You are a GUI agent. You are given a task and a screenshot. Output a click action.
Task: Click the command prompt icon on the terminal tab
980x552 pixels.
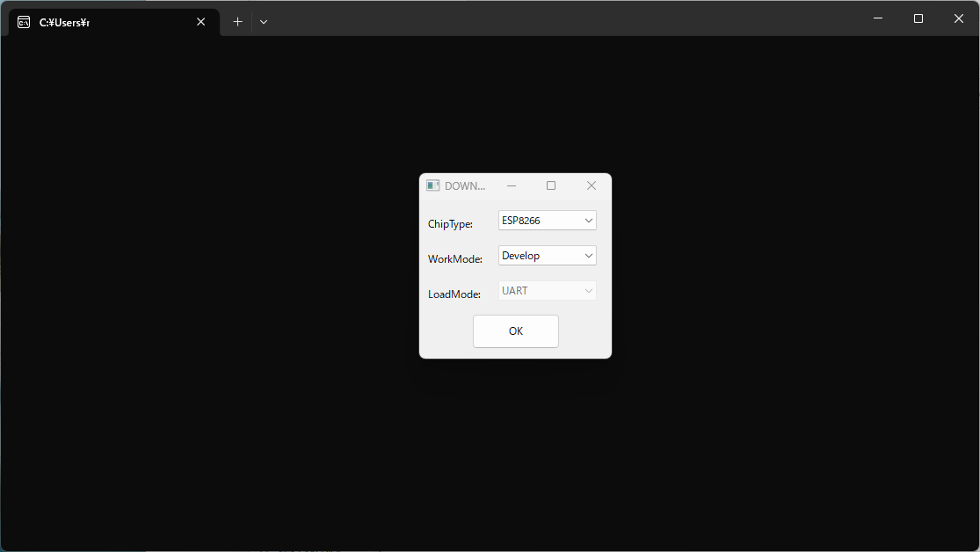coord(23,21)
